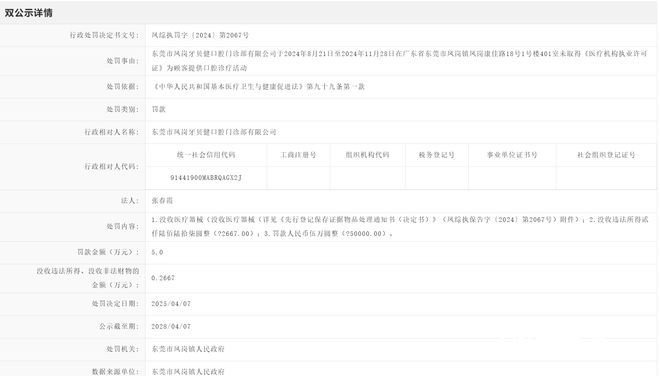Click the 事业单位证书号 column header
Screen dimensions: 660x376
pos(512,155)
